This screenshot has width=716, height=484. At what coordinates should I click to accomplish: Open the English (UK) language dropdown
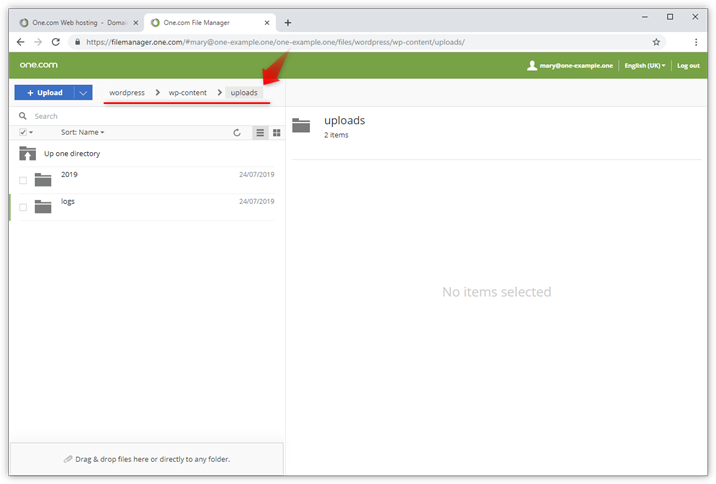pos(644,65)
